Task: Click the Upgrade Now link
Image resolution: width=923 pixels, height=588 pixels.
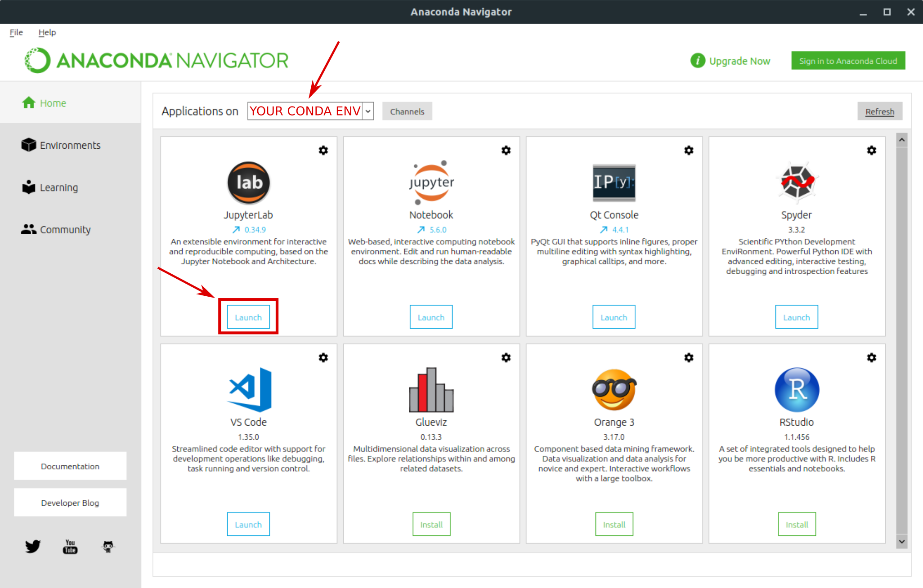Action: click(x=739, y=61)
